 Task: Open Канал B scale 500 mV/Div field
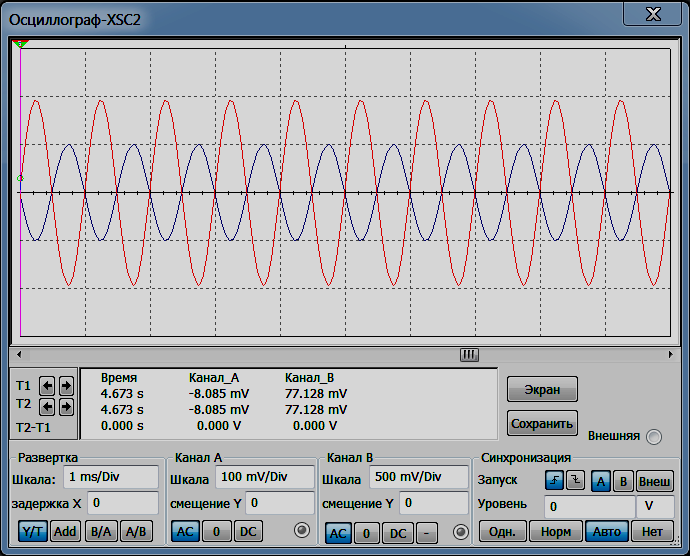click(x=419, y=477)
